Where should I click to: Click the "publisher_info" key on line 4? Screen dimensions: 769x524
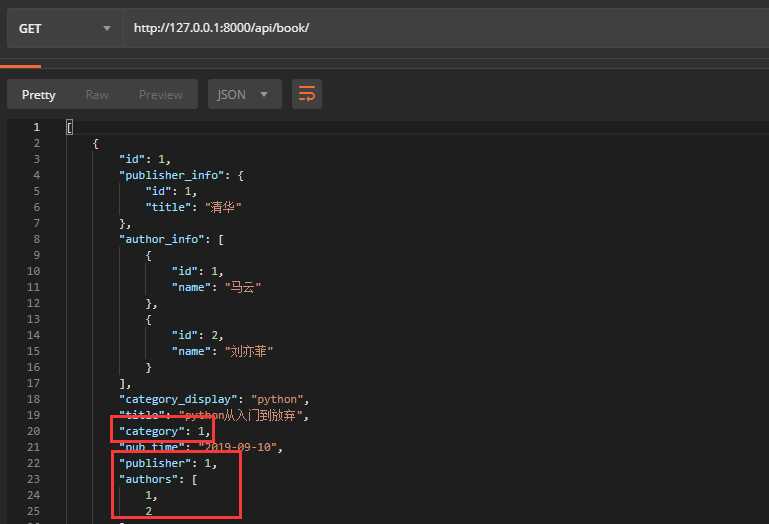[x=172, y=175]
